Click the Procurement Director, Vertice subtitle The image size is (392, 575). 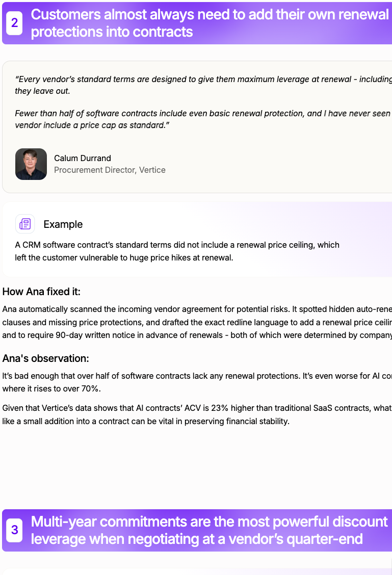coord(110,170)
